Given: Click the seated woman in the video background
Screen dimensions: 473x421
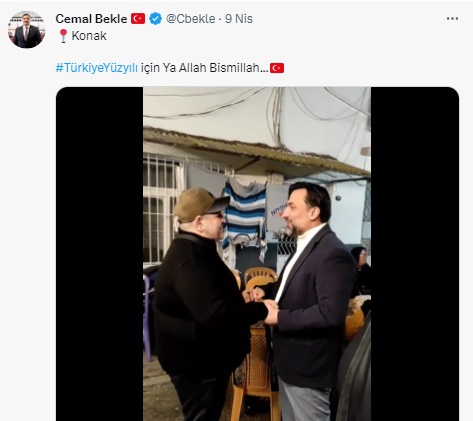Looking at the screenshot, I should click(361, 272).
